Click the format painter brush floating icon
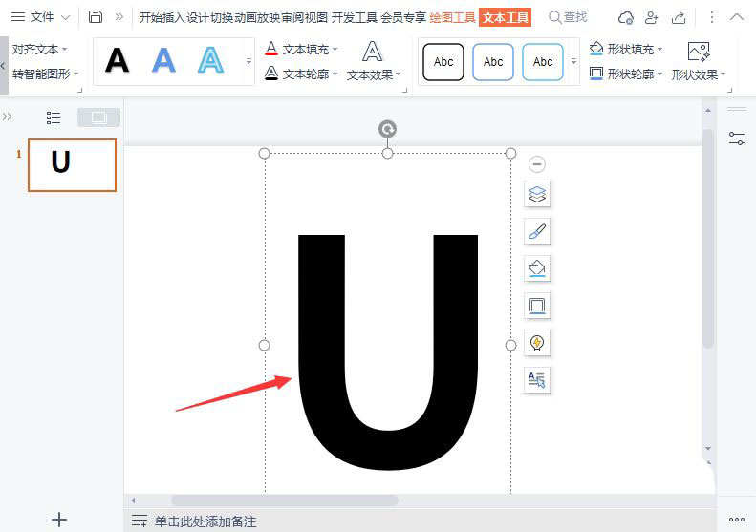This screenshot has width=756, height=532. (x=536, y=231)
